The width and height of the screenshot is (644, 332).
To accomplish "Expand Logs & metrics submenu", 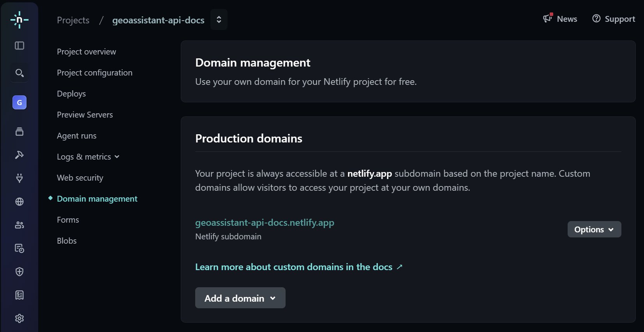I will click(88, 157).
